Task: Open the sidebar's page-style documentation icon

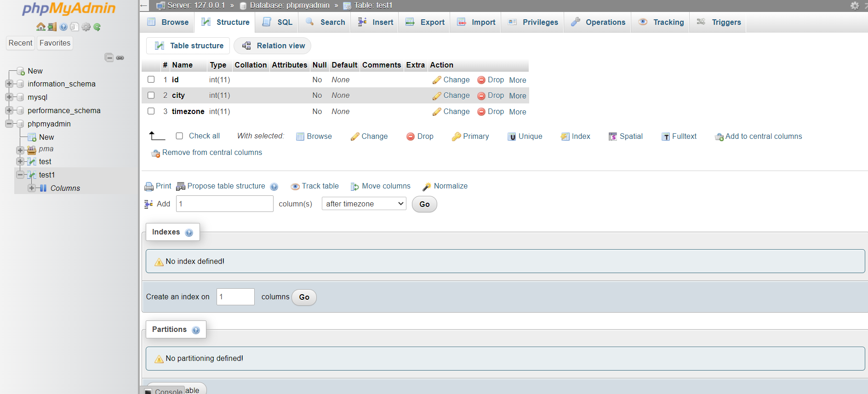Action: 74,27
